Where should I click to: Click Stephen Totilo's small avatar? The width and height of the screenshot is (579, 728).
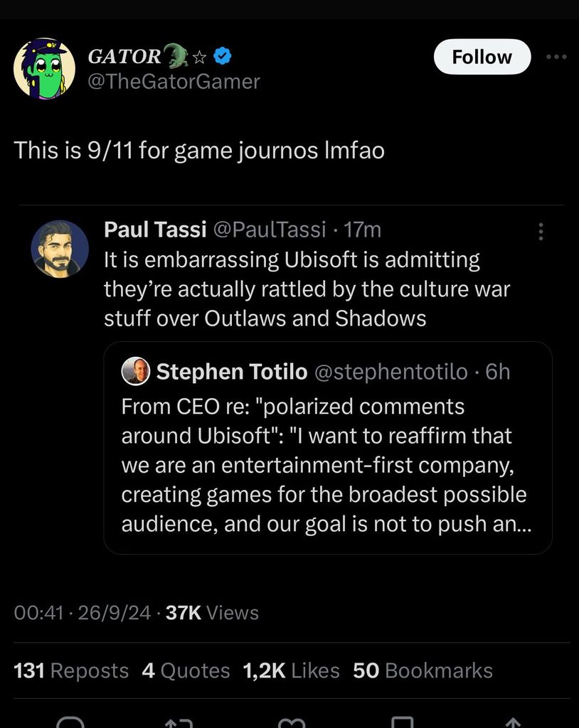point(136,371)
